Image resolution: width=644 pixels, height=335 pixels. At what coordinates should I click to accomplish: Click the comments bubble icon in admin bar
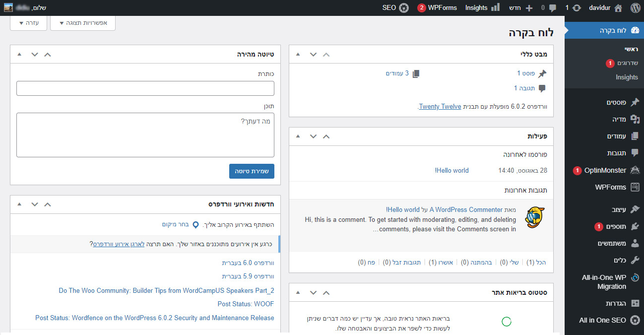pos(552,8)
